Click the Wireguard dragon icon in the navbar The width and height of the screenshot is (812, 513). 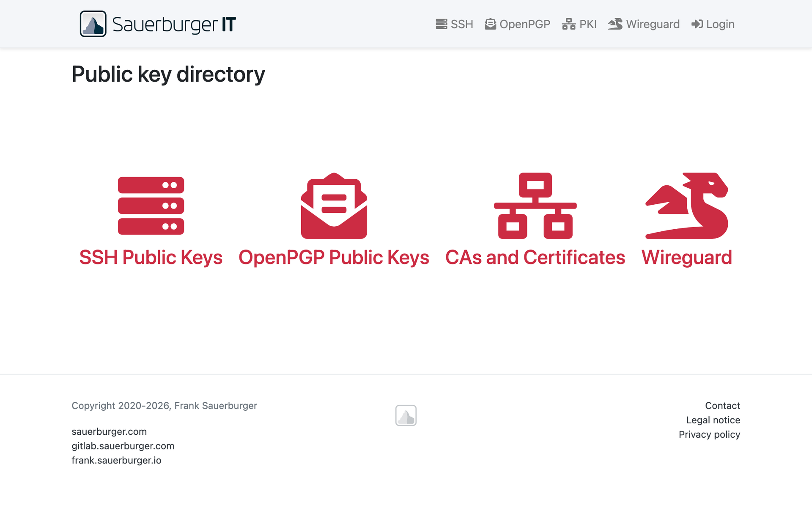pos(615,24)
